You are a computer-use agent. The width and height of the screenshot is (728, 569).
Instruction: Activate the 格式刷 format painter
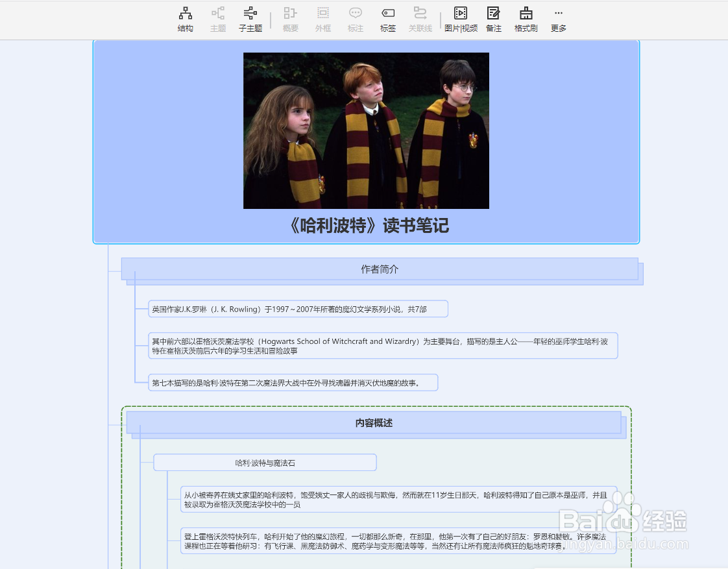coord(526,19)
